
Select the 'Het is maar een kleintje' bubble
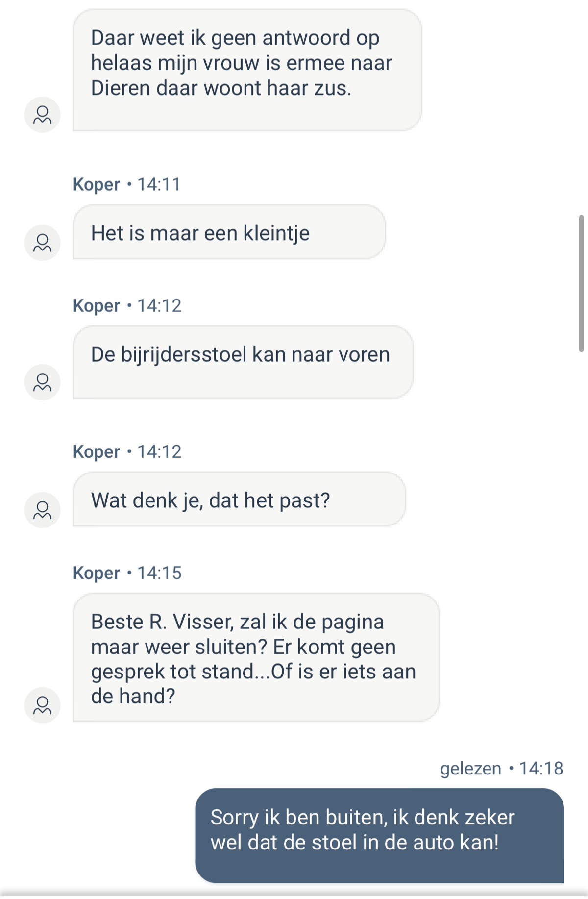click(x=229, y=232)
